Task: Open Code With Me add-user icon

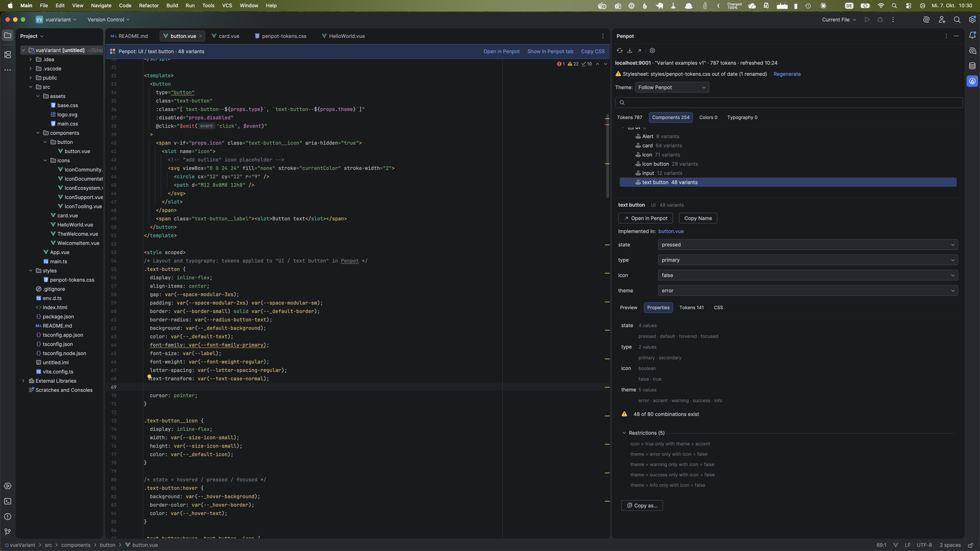Action: pos(942,20)
